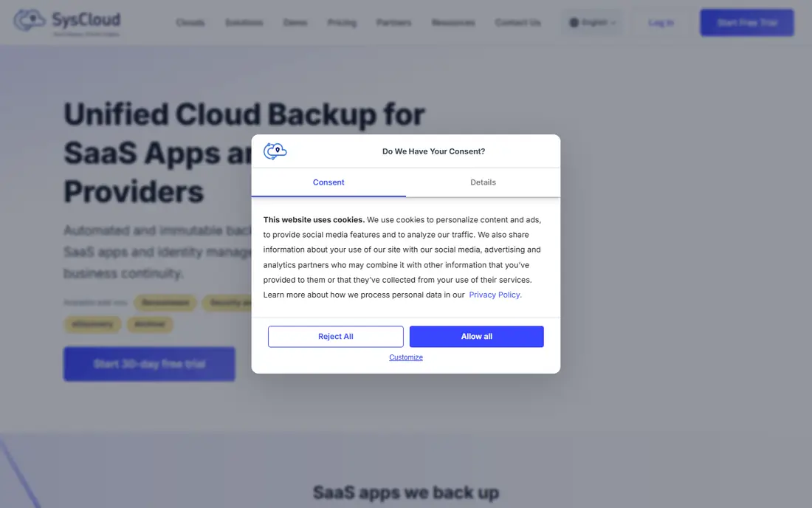Image resolution: width=812 pixels, height=508 pixels.
Task: Click Start 30-day free trial button
Action: [149, 364]
